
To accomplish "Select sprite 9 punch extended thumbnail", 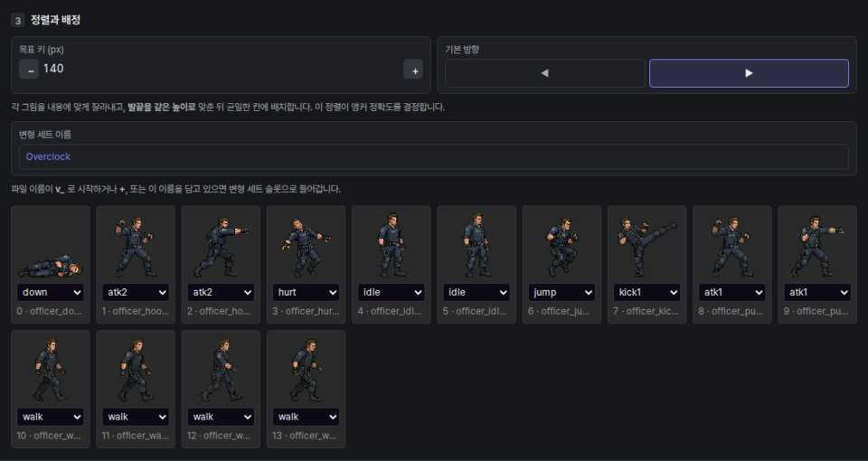I will [817, 245].
